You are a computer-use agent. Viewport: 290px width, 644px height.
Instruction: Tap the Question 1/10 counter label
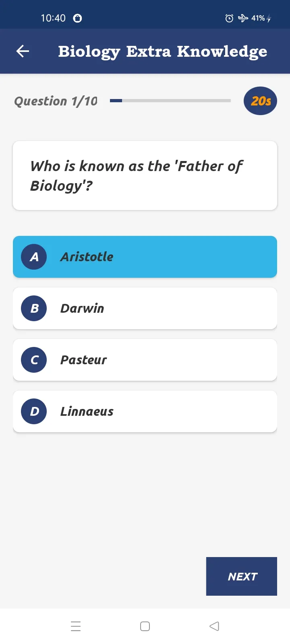pyautogui.click(x=56, y=101)
